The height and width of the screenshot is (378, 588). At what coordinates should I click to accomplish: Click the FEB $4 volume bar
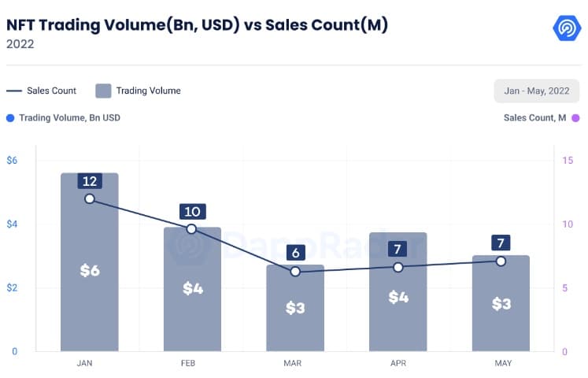[x=192, y=289]
